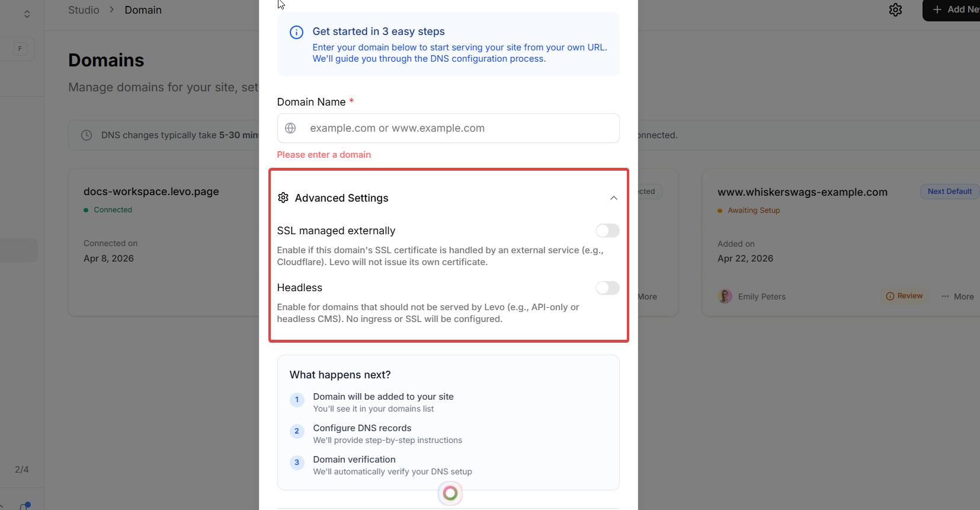The height and width of the screenshot is (510, 980).
Task: Open the docs-workspace.levo.page domain card
Action: (151, 192)
